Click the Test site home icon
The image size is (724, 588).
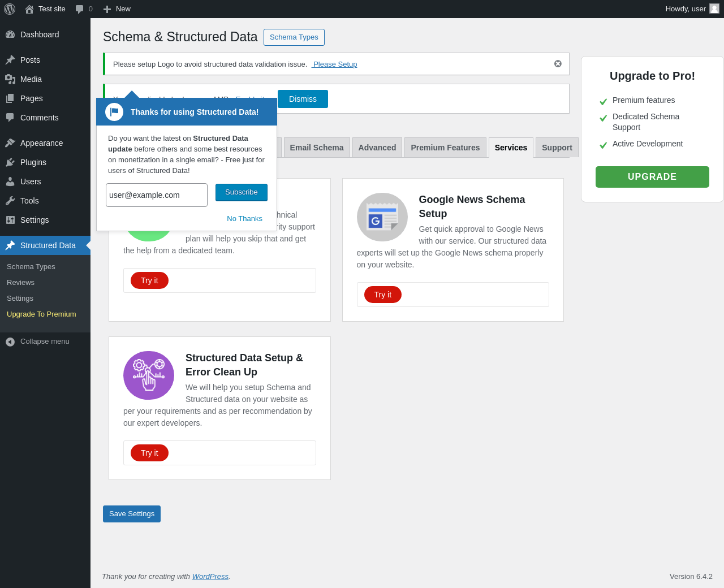coord(29,9)
